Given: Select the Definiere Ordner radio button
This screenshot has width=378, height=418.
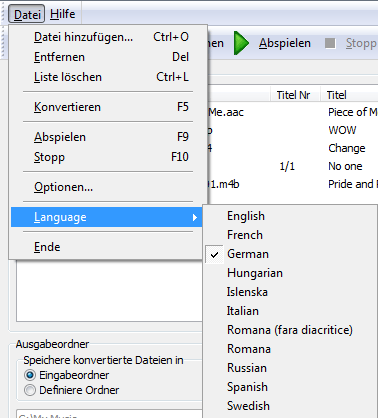Looking at the screenshot, I should [30, 390].
